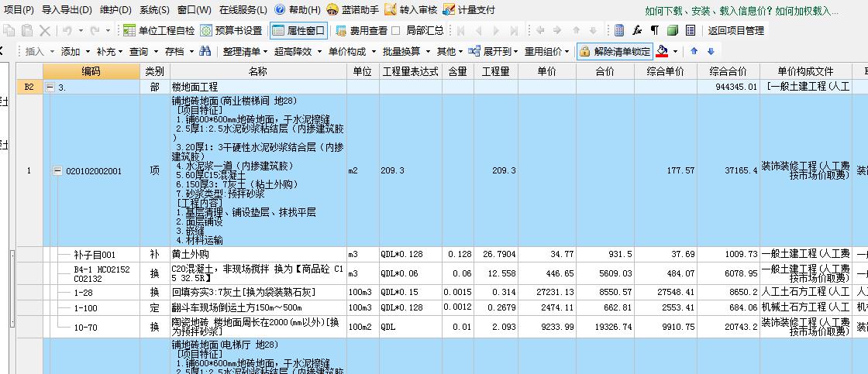Click 解除清单锁定 unlock button
The image size is (868, 374).
[615, 51]
